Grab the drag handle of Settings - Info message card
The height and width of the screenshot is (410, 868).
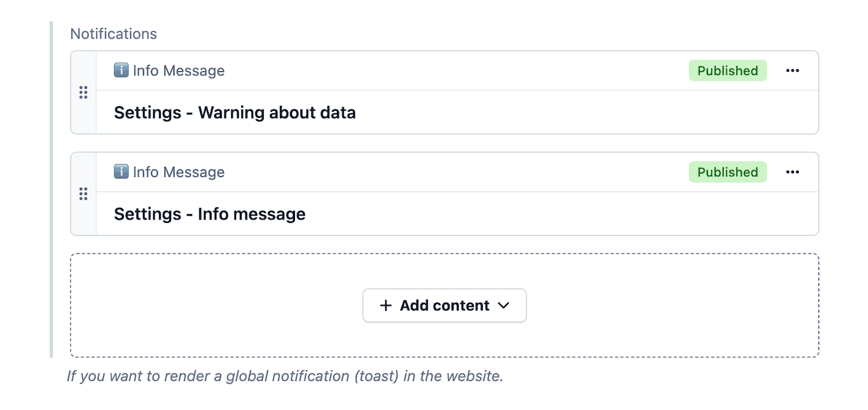83,194
